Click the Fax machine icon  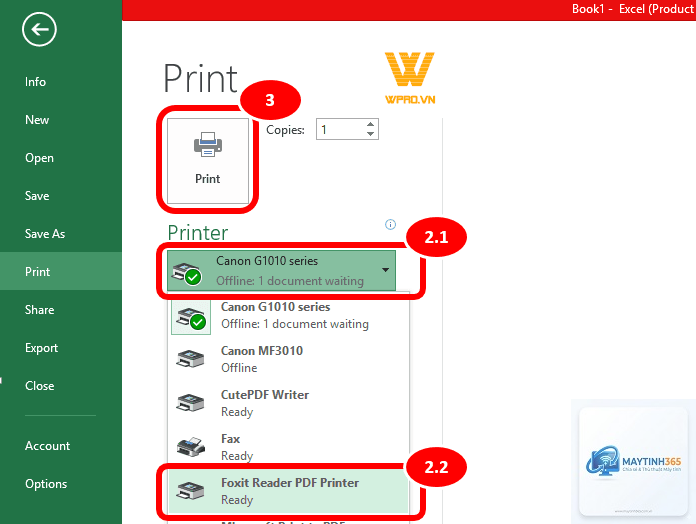point(191,446)
